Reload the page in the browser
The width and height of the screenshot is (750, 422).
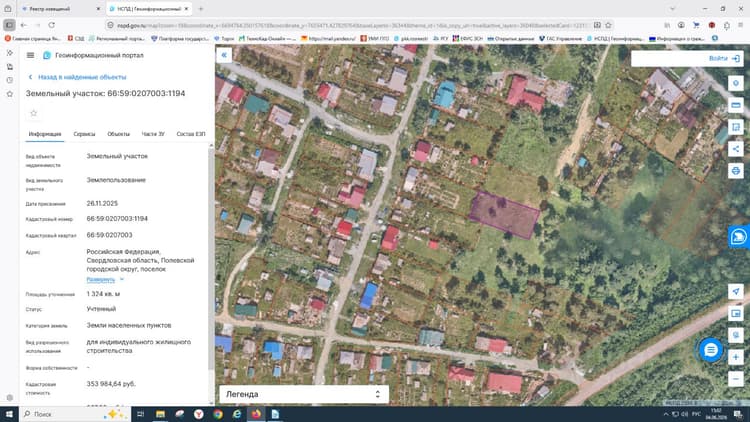click(52, 25)
